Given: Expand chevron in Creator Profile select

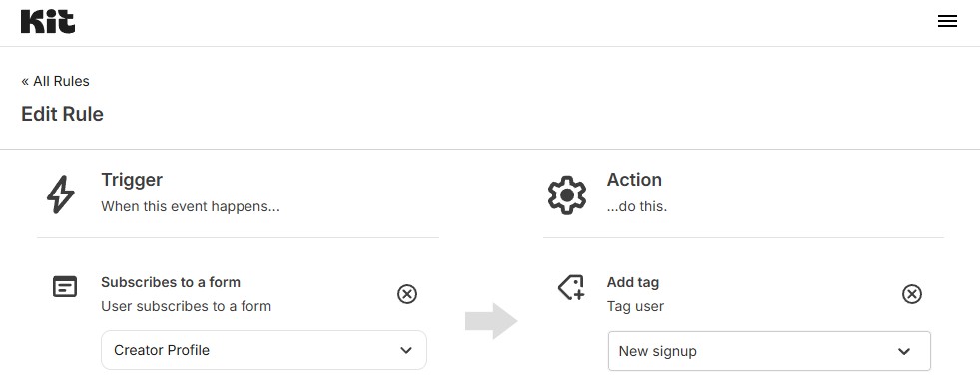Looking at the screenshot, I should (x=405, y=350).
